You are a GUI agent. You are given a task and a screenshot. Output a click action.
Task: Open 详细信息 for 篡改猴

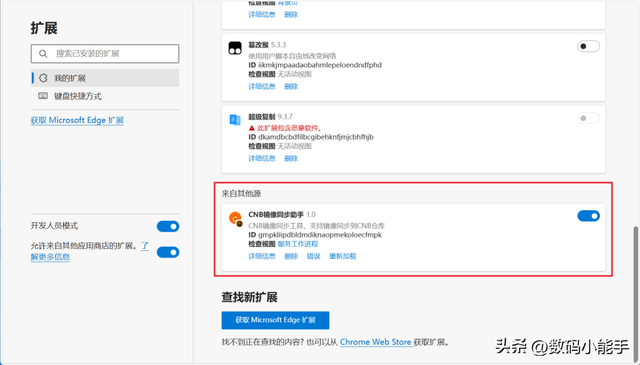[x=262, y=87]
